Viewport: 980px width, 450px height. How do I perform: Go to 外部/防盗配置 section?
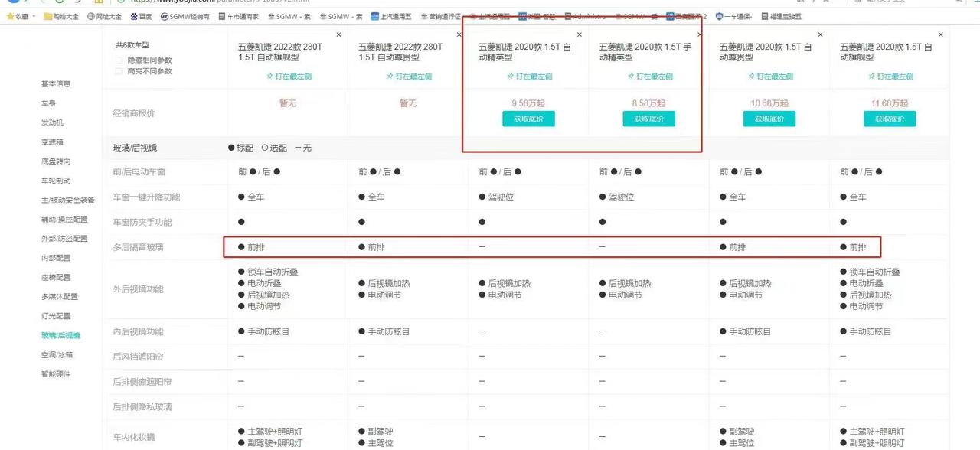pyautogui.click(x=64, y=239)
